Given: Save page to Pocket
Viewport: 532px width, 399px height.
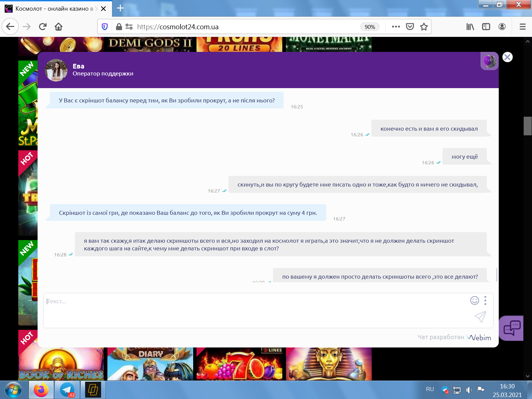Looking at the screenshot, I should (410, 27).
